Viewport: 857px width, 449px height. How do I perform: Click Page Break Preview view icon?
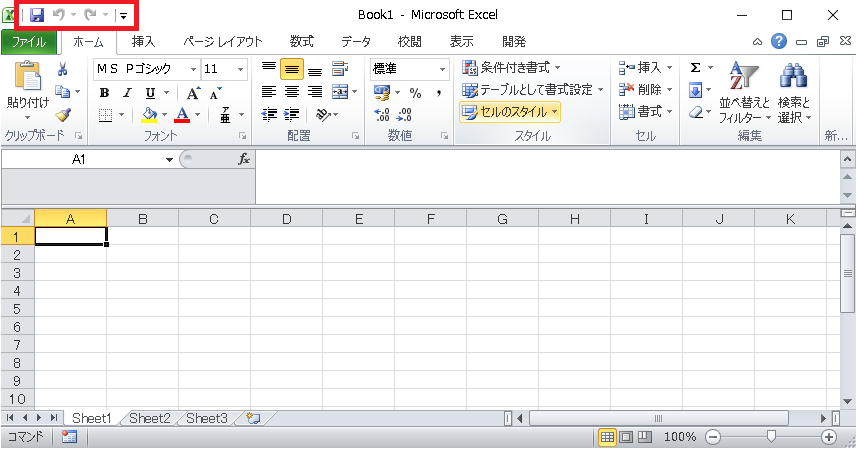646,437
